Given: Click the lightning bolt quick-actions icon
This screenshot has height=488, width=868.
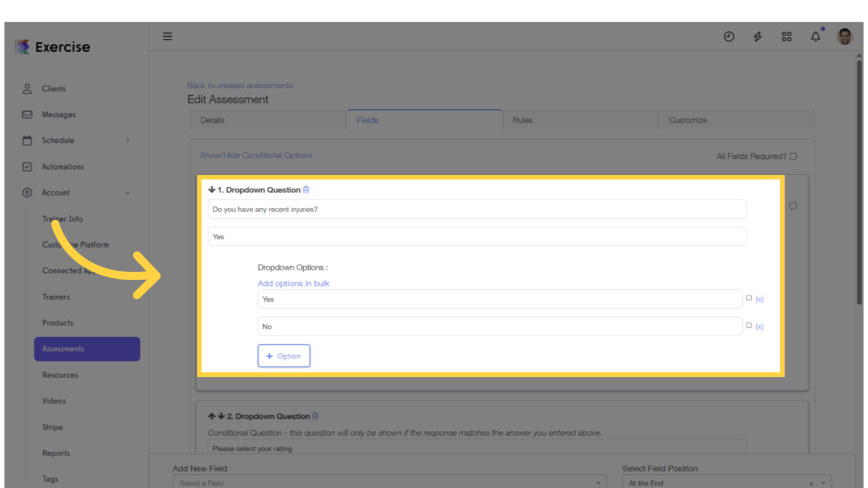Looking at the screenshot, I should [x=757, y=36].
